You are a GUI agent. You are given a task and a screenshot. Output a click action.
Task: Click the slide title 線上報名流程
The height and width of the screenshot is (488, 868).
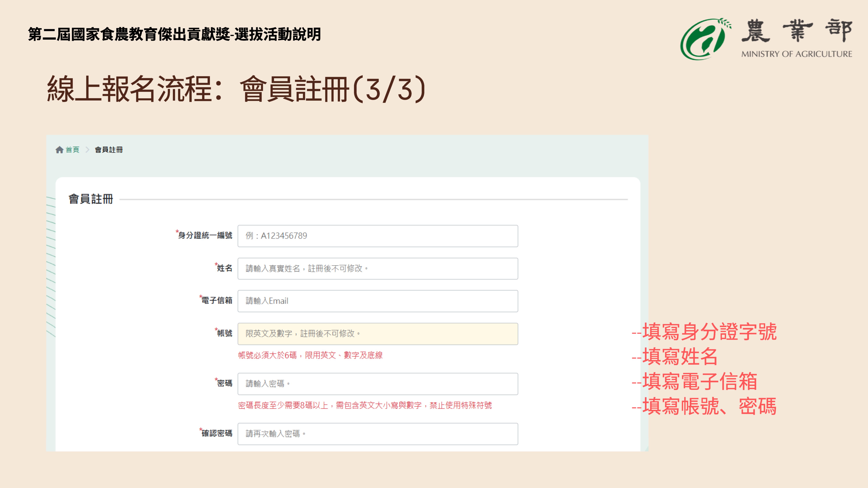pos(236,89)
